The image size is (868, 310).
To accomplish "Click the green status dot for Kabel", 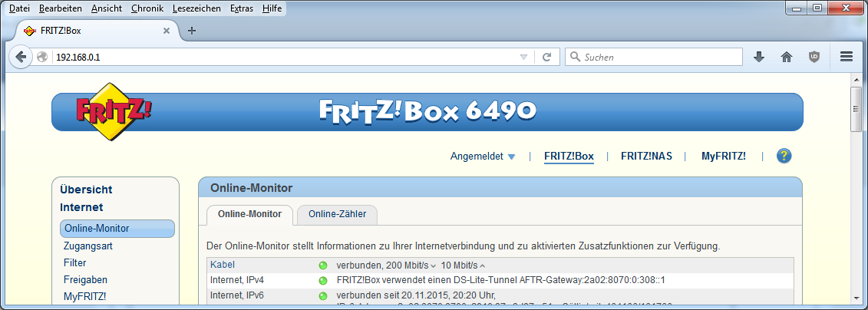I will point(323,265).
